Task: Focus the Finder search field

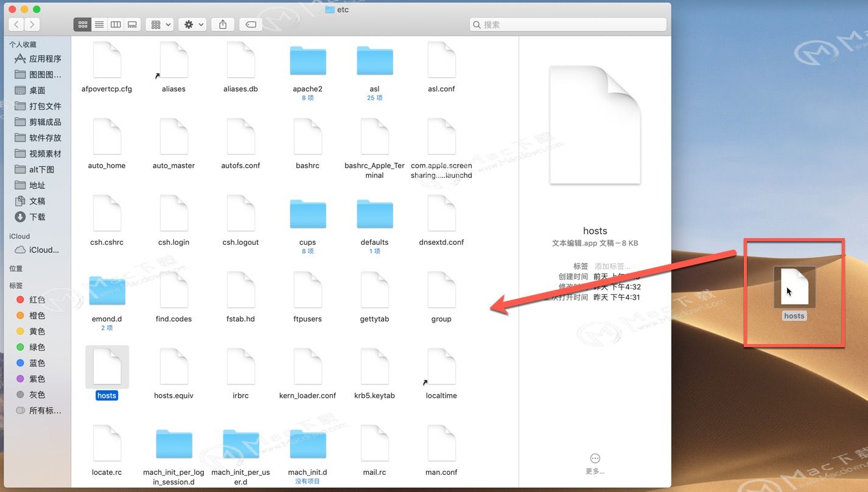Action: click(568, 24)
